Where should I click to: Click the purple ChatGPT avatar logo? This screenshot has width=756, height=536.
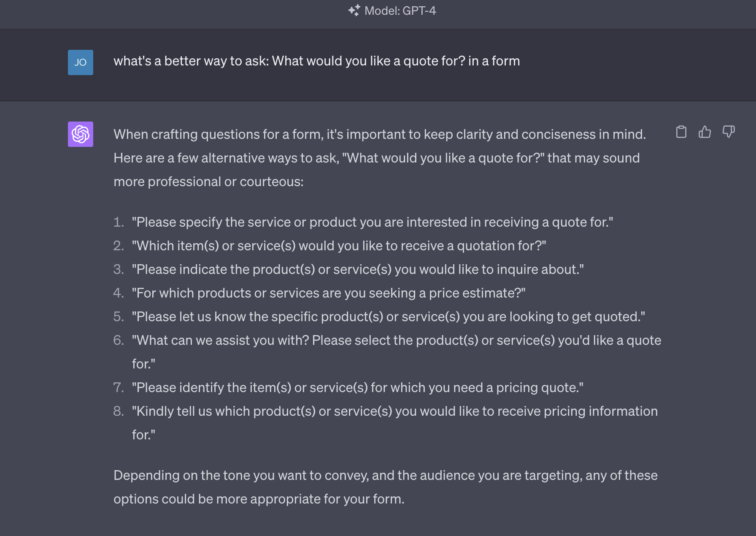[81, 134]
